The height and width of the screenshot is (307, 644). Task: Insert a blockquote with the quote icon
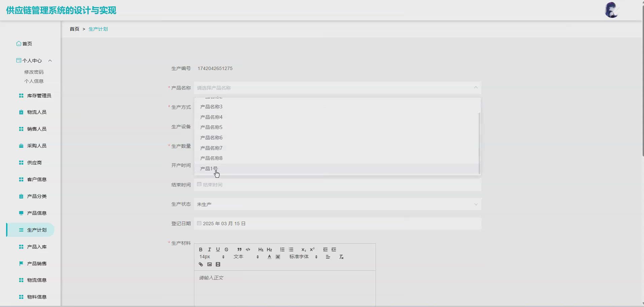point(239,249)
